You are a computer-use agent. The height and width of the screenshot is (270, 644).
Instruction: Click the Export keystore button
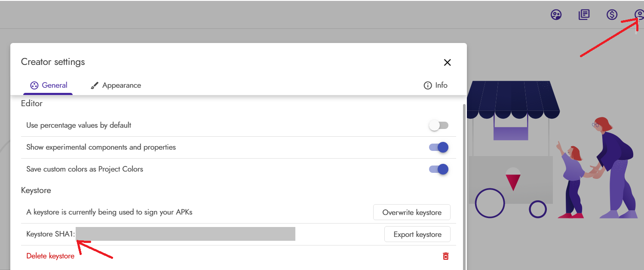417,234
